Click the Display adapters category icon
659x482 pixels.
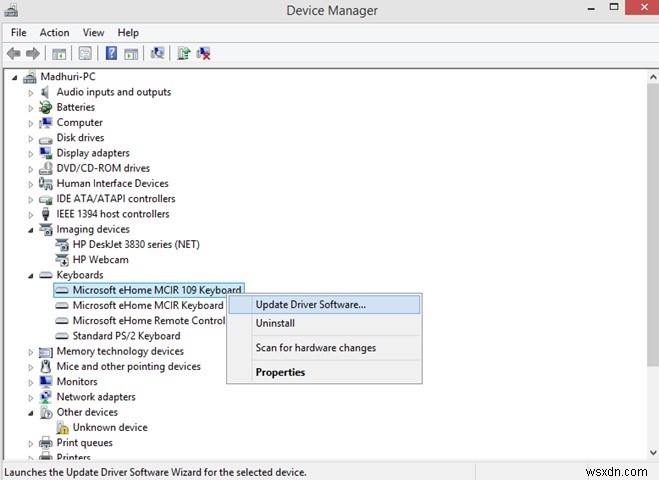45,153
